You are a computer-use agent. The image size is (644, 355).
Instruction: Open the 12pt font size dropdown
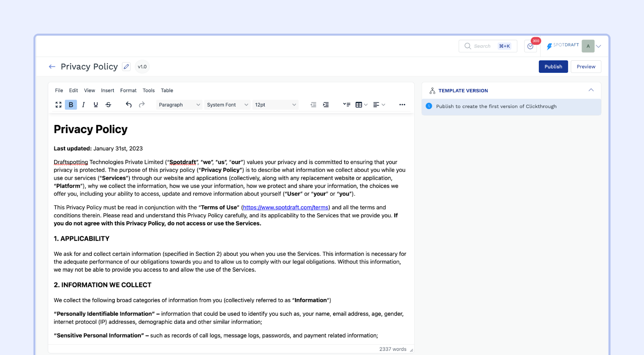pos(275,105)
